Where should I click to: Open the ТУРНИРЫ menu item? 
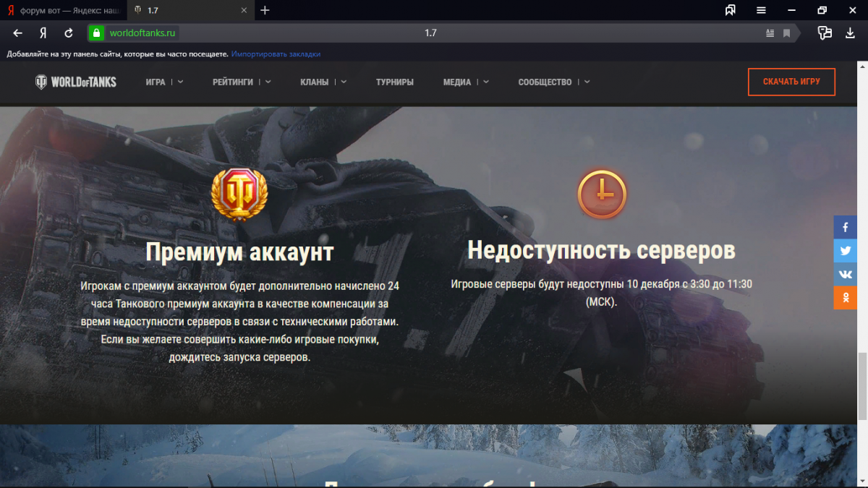click(395, 82)
